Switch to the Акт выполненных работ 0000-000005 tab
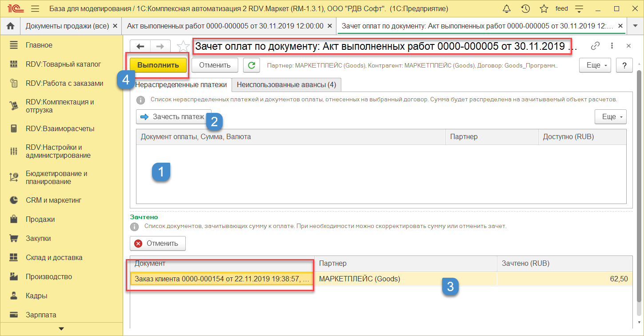 (x=225, y=26)
